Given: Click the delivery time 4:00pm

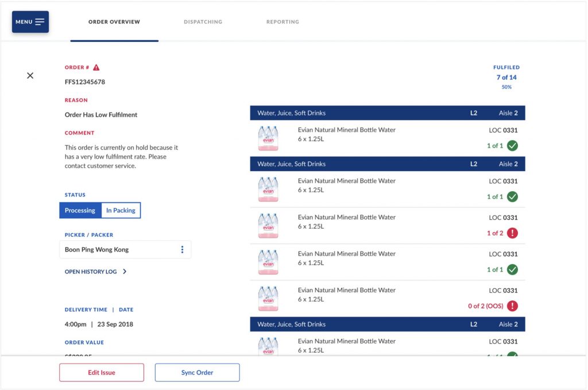Looking at the screenshot, I should pyautogui.click(x=75, y=325).
